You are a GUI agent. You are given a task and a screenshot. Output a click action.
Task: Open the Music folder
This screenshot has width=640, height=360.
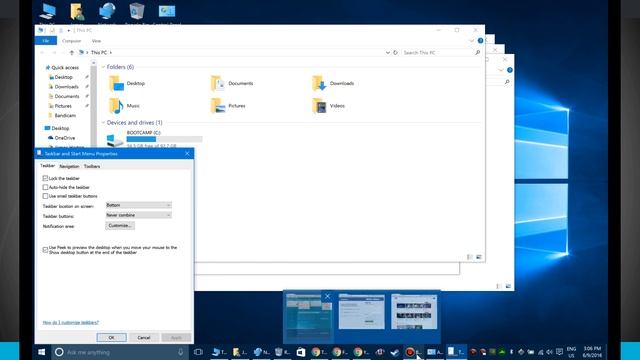tap(124, 106)
